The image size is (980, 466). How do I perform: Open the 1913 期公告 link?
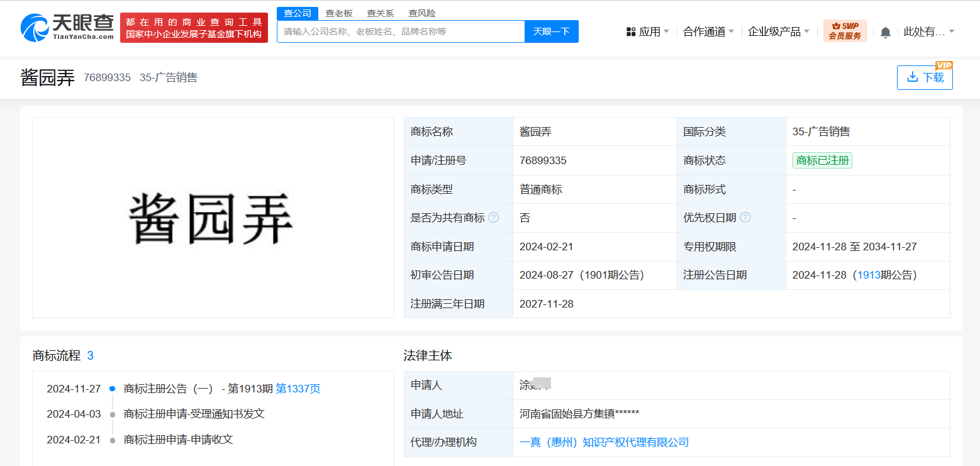click(x=868, y=275)
